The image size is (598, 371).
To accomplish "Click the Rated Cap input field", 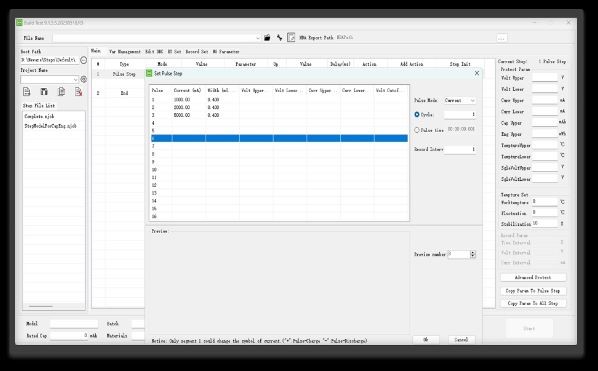I will 69,336.
